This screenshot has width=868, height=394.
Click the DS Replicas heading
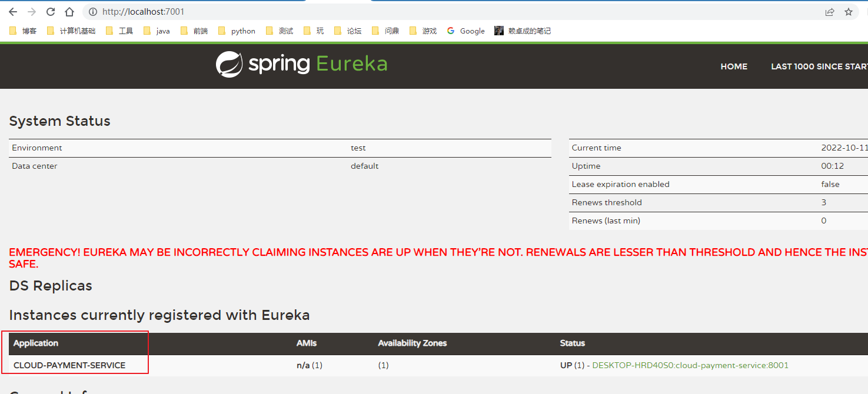click(51, 286)
